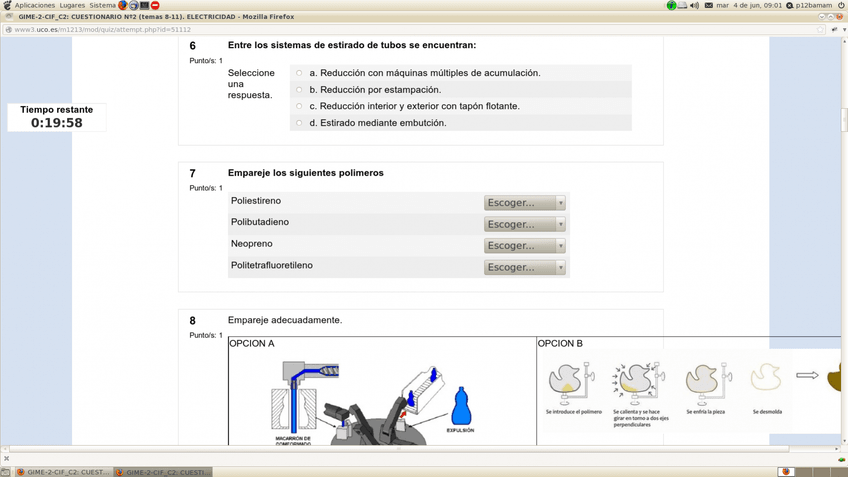Open the Escoger dropdown for Politetrafluoretileno
Viewport: 848px width, 477px height.
pyautogui.click(x=525, y=267)
